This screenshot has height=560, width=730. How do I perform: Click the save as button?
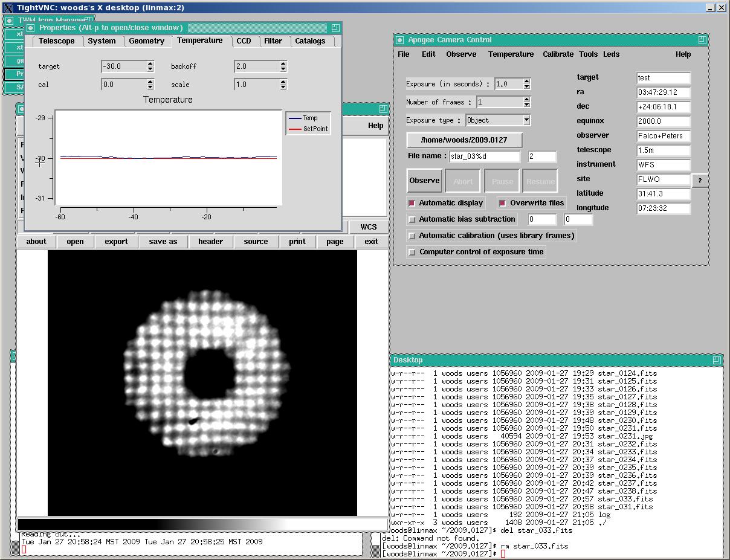click(x=163, y=242)
